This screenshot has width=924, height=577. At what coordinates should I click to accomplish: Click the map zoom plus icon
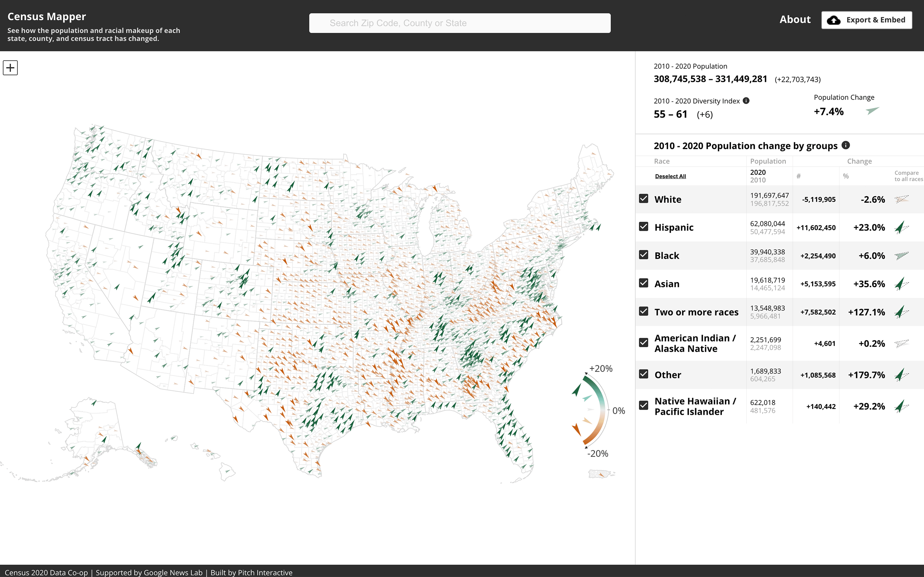(x=10, y=68)
